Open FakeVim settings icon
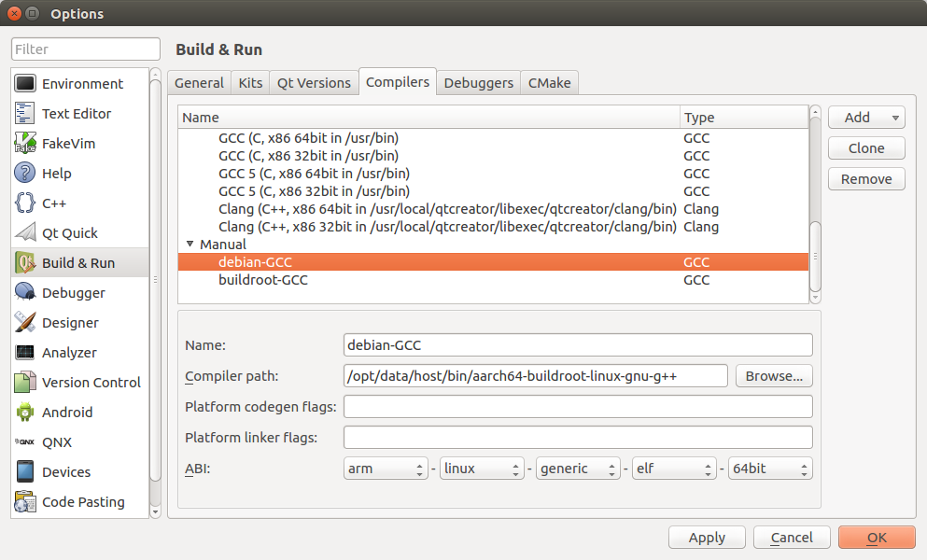This screenshot has height=560, width=927. pos(25,144)
